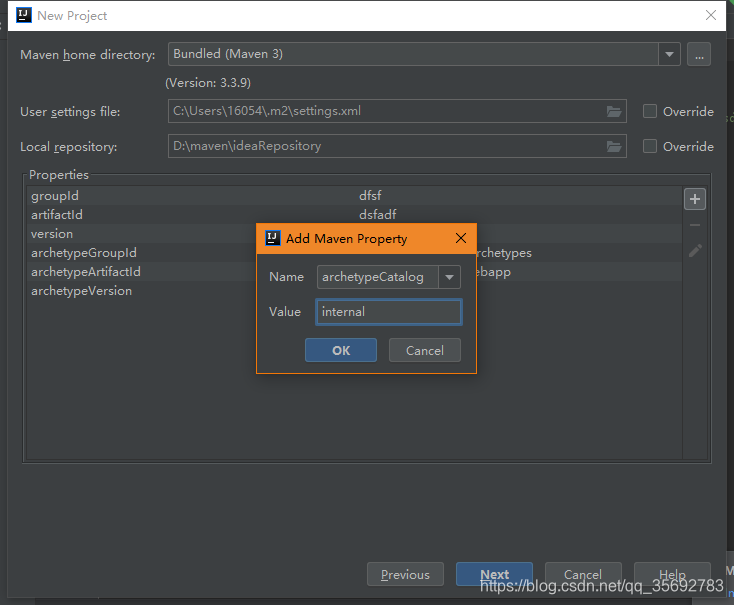Close the Add Maven Property dialog
Image resolution: width=734 pixels, height=605 pixels.
[x=461, y=238]
